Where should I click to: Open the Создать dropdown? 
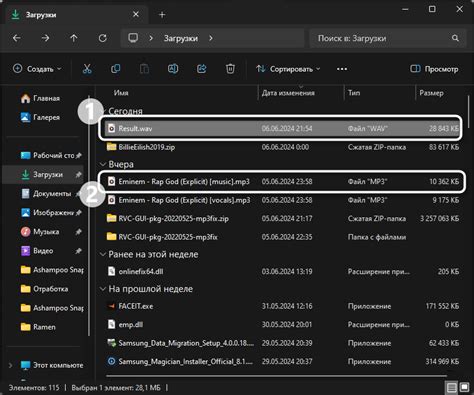(x=37, y=69)
